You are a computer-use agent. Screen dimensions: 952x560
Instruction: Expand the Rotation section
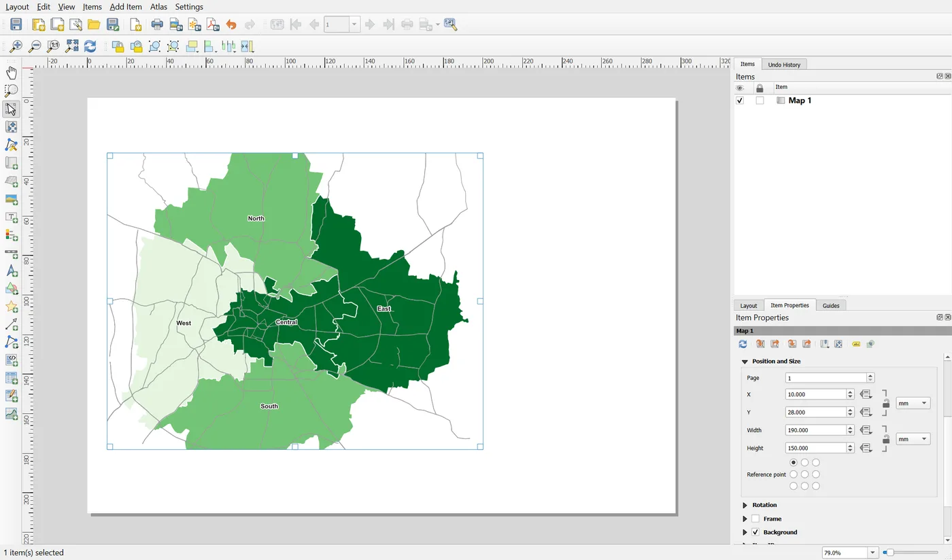click(745, 505)
